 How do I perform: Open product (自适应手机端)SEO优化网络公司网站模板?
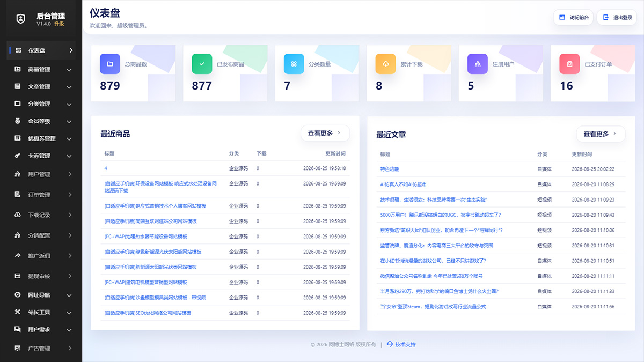click(148, 313)
